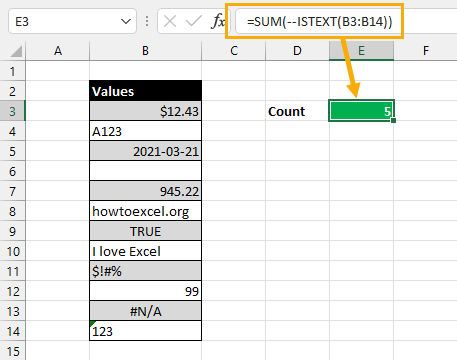Screen dimensions: 457x360
Task: Select the Count label cell
Action: (x=297, y=111)
